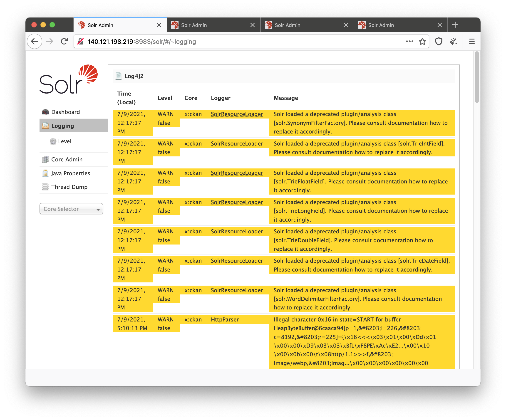Viewport: 506px width, 420px height.
Task: Click WARN level in HttpParser row
Action: [x=166, y=320]
